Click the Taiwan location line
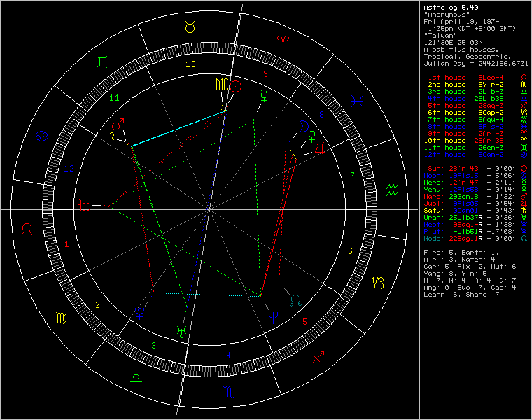The width and height of the screenshot is (532, 420). (440, 35)
